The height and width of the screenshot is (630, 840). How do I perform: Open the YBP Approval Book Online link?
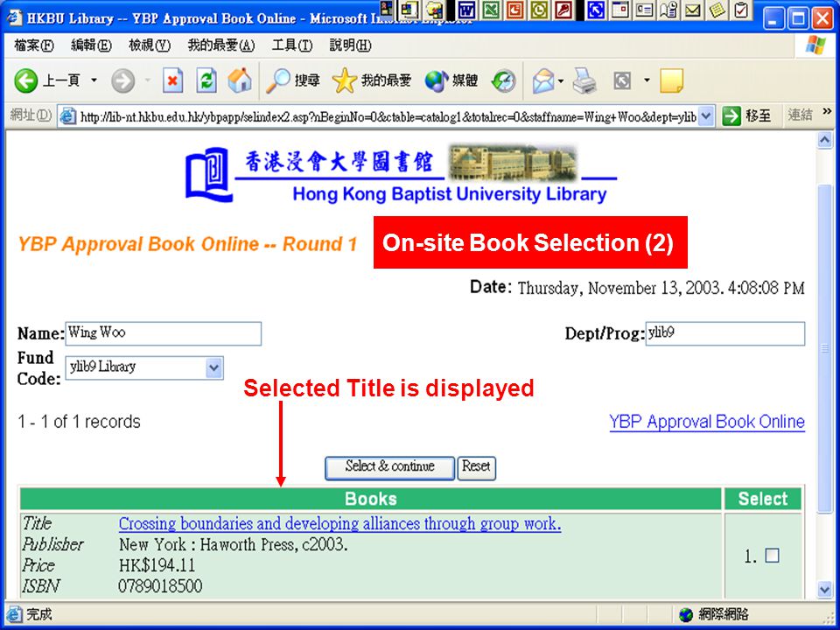[707, 422]
